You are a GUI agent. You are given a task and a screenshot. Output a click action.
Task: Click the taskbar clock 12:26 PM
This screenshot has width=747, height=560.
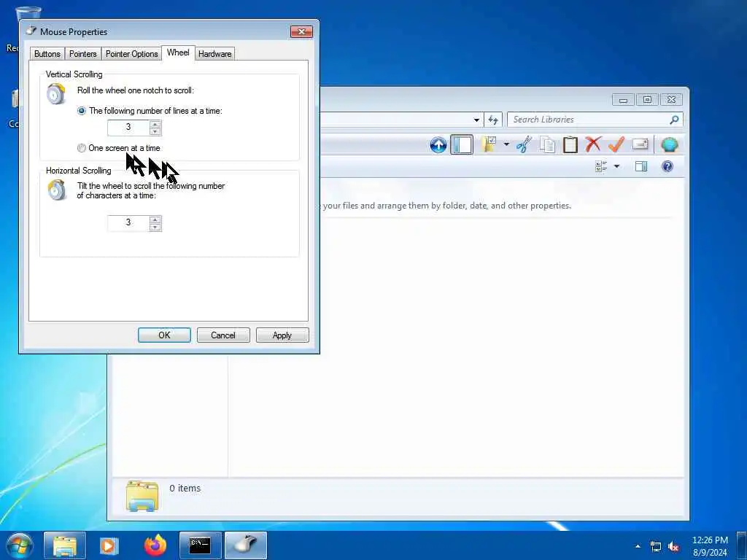click(709, 540)
